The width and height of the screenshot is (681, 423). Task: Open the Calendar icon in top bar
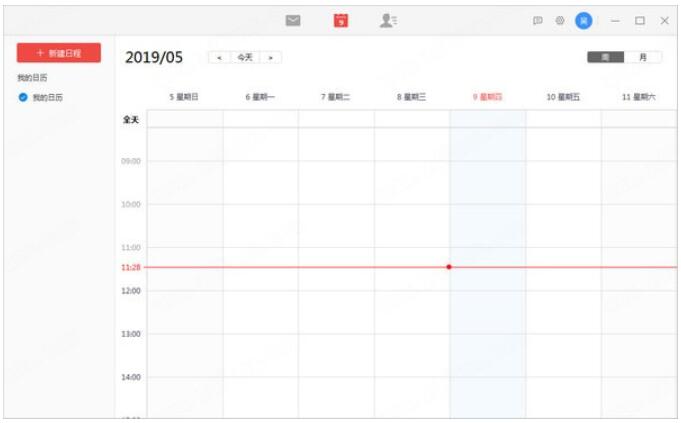pos(341,20)
